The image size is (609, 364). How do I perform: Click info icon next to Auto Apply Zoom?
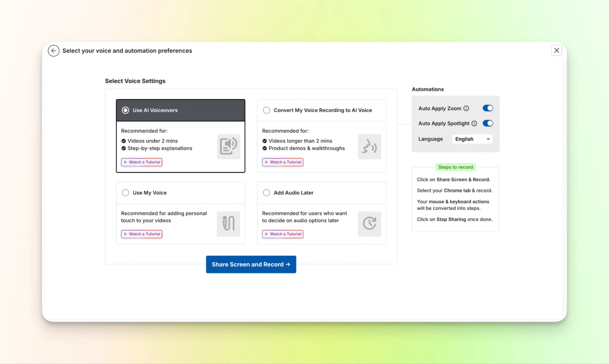click(x=466, y=108)
